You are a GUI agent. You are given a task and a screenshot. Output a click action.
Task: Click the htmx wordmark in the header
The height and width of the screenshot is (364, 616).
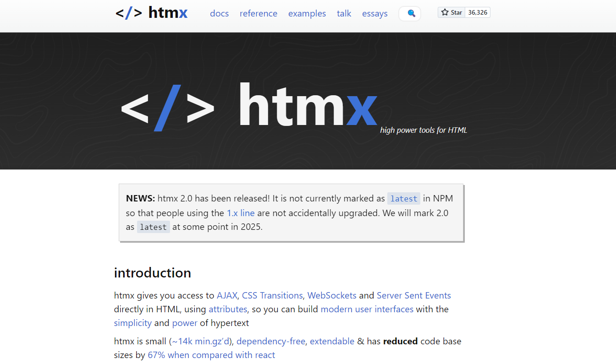(168, 13)
